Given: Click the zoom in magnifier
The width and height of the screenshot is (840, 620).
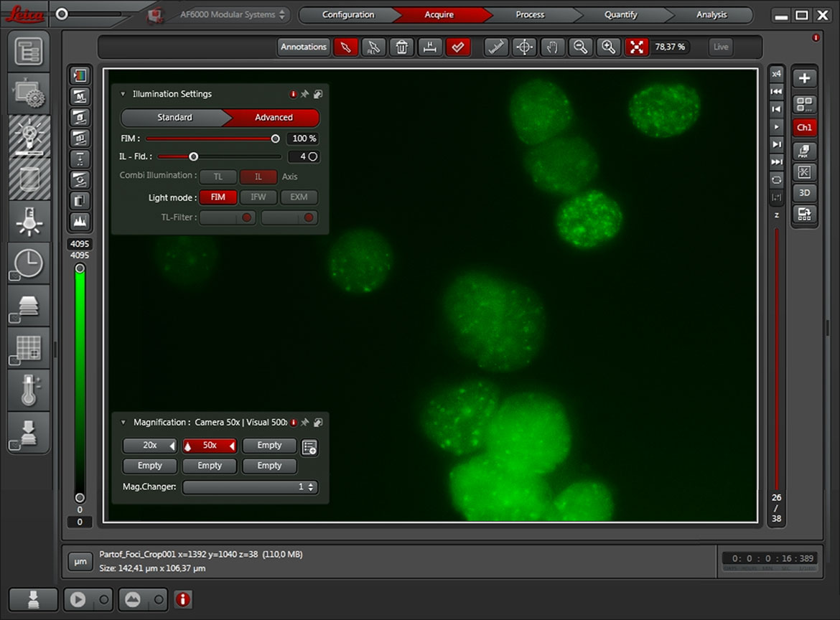Looking at the screenshot, I should pyautogui.click(x=609, y=47).
